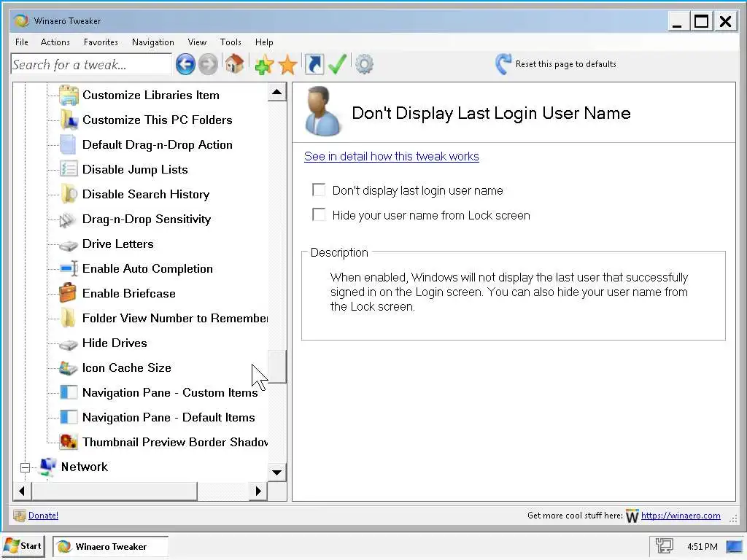
Task: Click the Hide Drives disk icon
Action: (x=68, y=344)
